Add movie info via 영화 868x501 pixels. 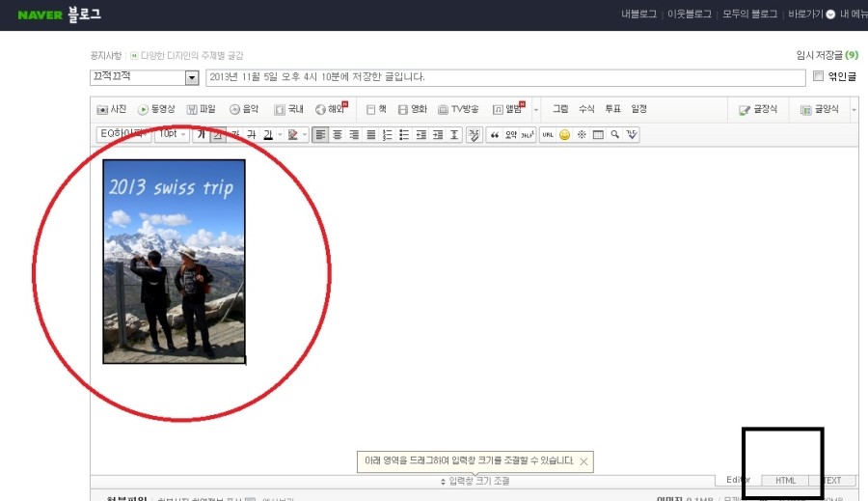tap(413, 109)
